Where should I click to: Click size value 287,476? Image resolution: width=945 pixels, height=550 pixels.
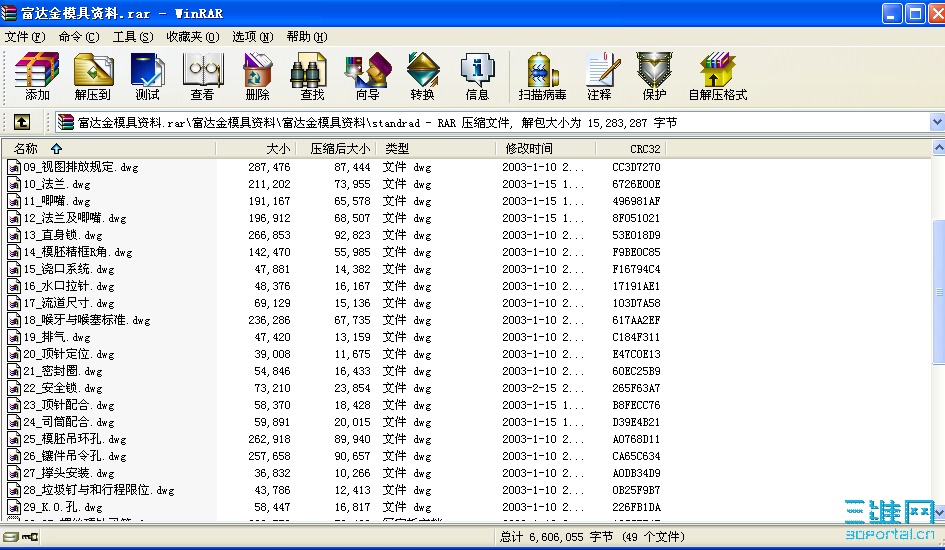coord(269,167)
